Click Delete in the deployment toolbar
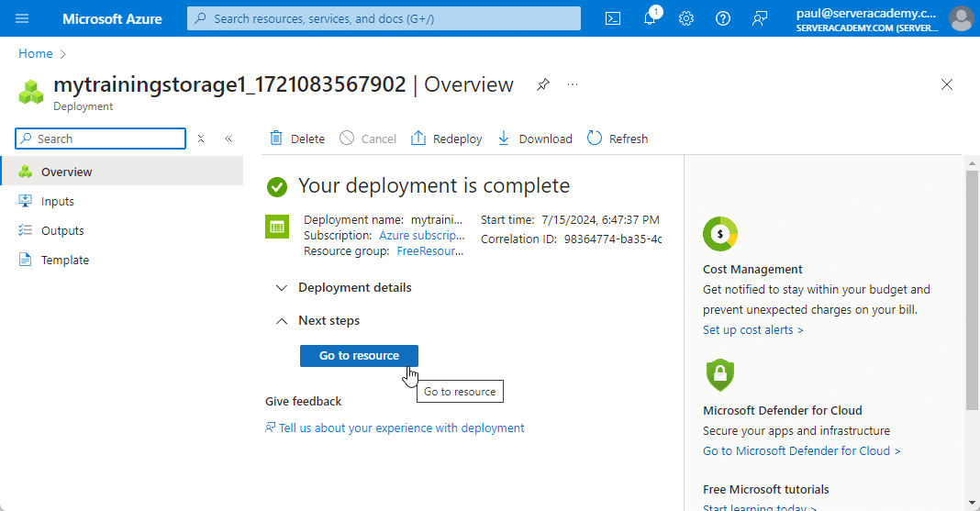The width and height of the screenshot is (980, 511). coord(297,139)
